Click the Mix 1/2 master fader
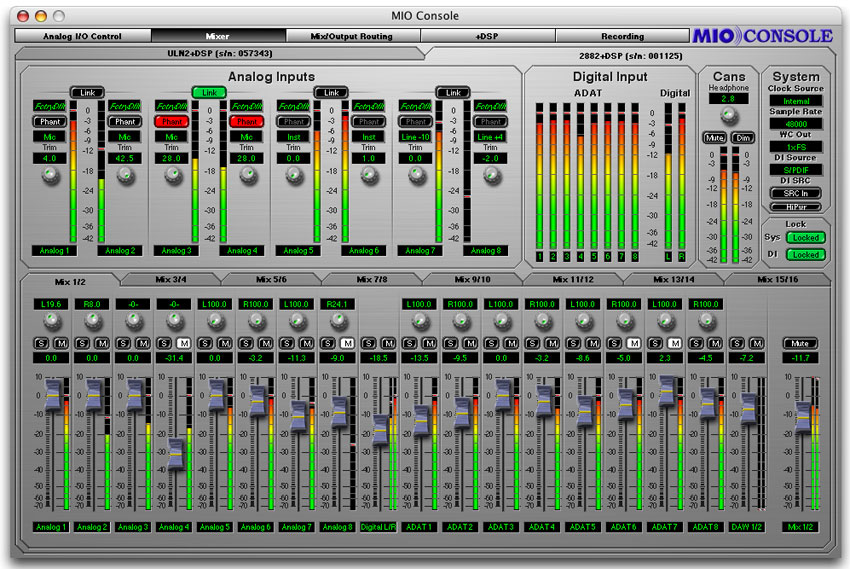Screen dimensions: 850x569 pyautogui.click(x=803, y=417)
